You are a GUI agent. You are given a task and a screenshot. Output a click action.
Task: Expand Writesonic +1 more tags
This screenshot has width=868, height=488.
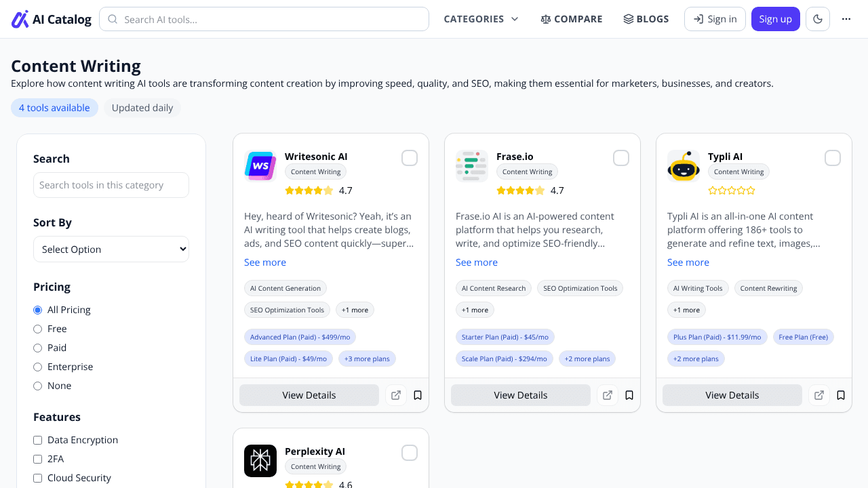[355, 310]
